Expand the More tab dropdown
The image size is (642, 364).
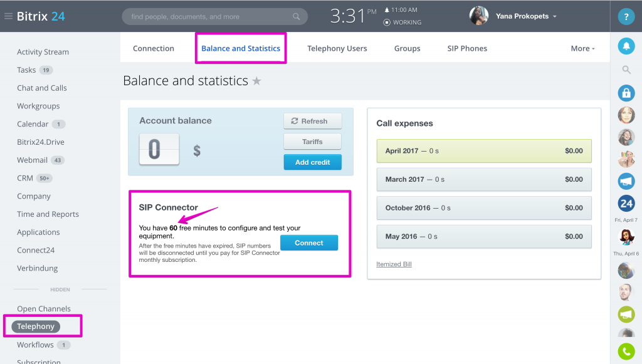pyautogui.click(x=582, y=48)
